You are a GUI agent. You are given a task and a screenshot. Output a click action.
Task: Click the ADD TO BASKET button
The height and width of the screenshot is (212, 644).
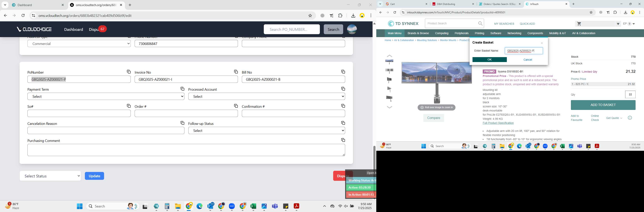[x=603, y=105]
